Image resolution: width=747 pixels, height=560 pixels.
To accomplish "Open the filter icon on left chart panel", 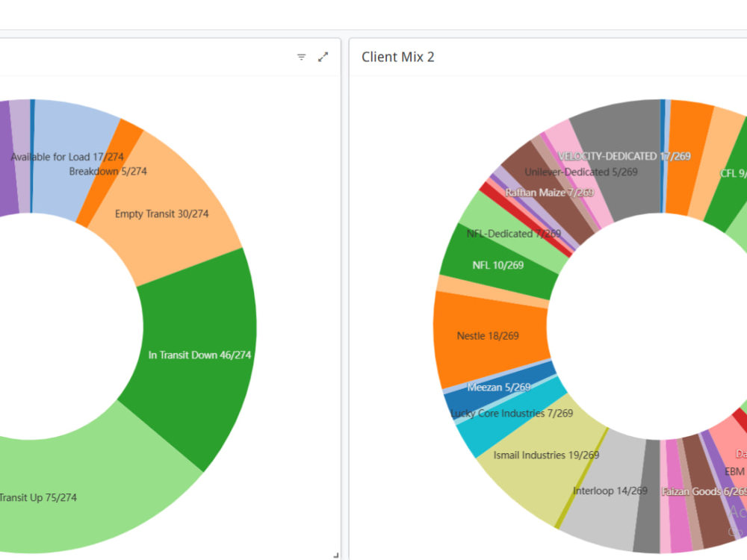I will point(301,57).
